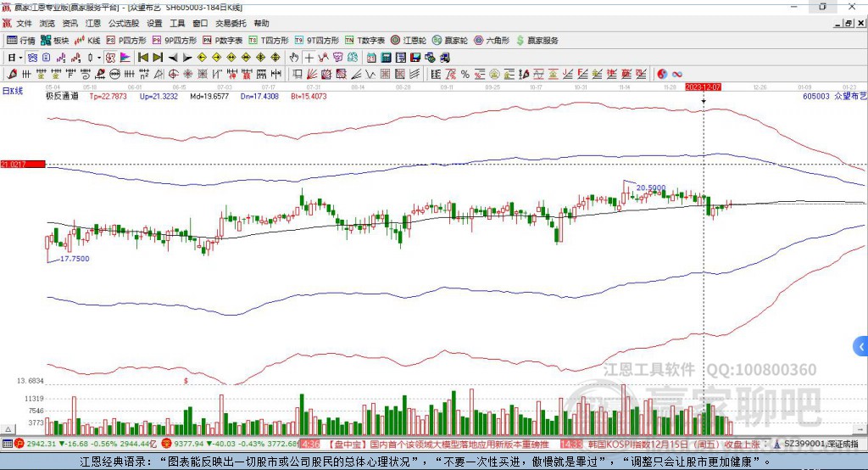This screenshot has width=868, height=470.
Task: Select the red pencil drawing tool
Action: tap(12, 74)
